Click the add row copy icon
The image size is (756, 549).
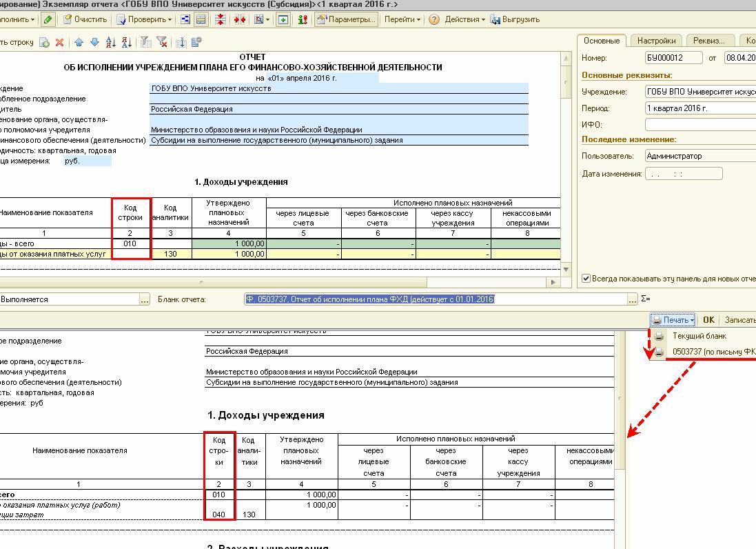(44, 43)
